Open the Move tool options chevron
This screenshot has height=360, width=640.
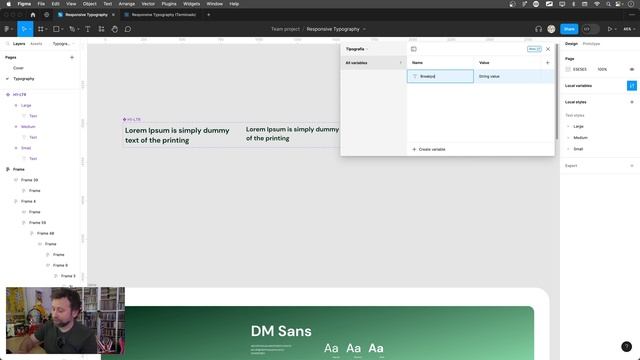click(x=30, y=29)
